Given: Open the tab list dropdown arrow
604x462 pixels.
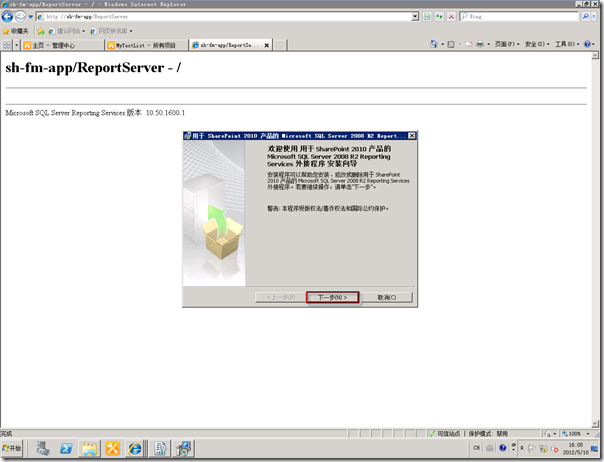Looking at the screenshot, I should (17, 45).
